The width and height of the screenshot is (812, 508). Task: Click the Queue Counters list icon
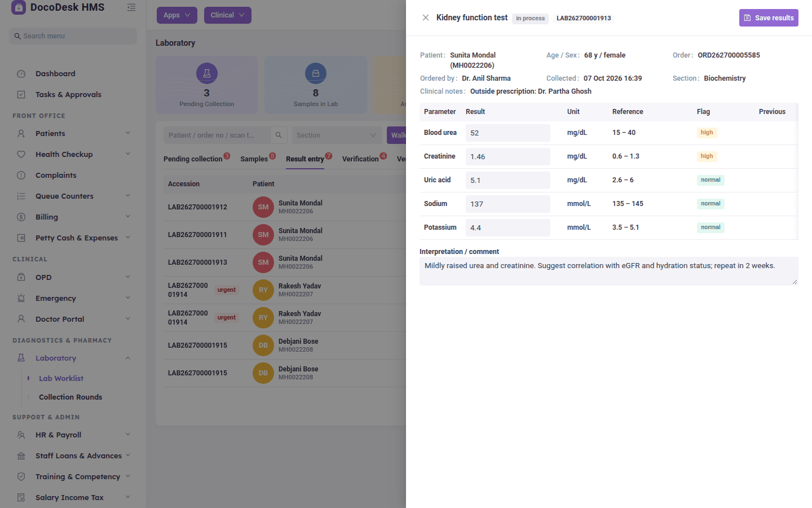21,196
